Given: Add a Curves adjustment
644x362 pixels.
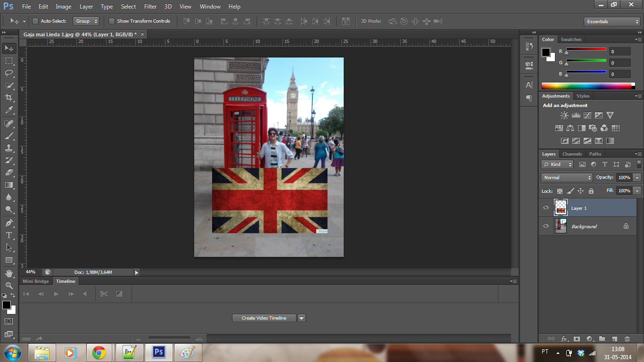Looking at the screenshot, I should point(587,115).
